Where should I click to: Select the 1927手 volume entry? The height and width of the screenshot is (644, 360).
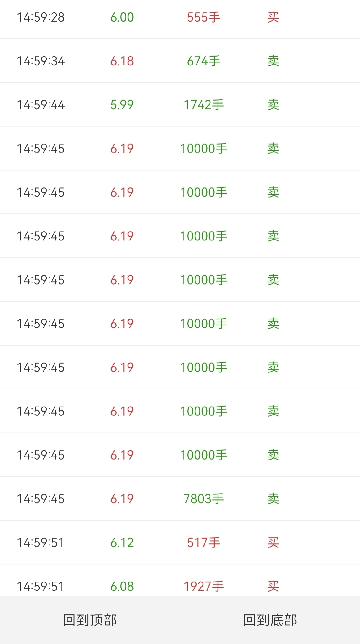point(203,586)
